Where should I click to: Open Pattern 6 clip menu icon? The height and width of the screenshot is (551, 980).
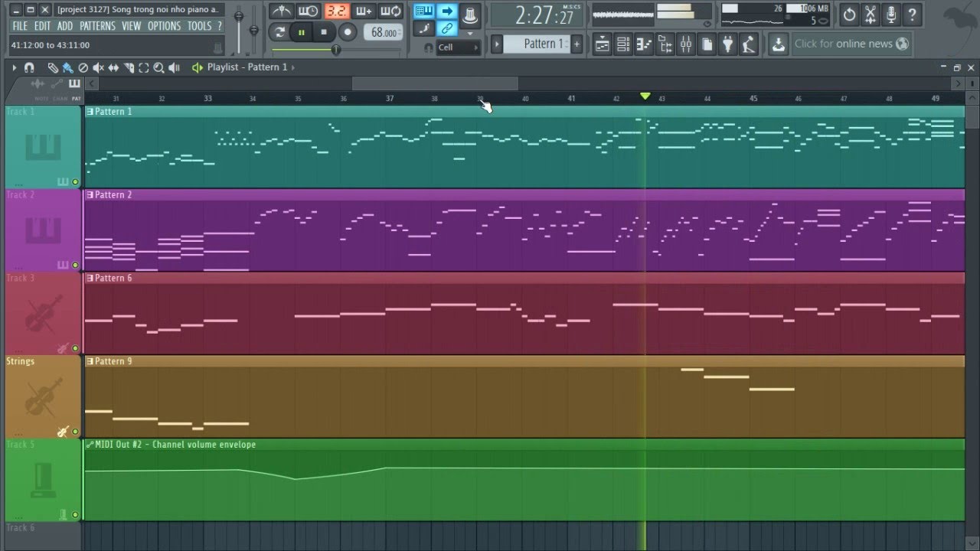tap(90, 278)
